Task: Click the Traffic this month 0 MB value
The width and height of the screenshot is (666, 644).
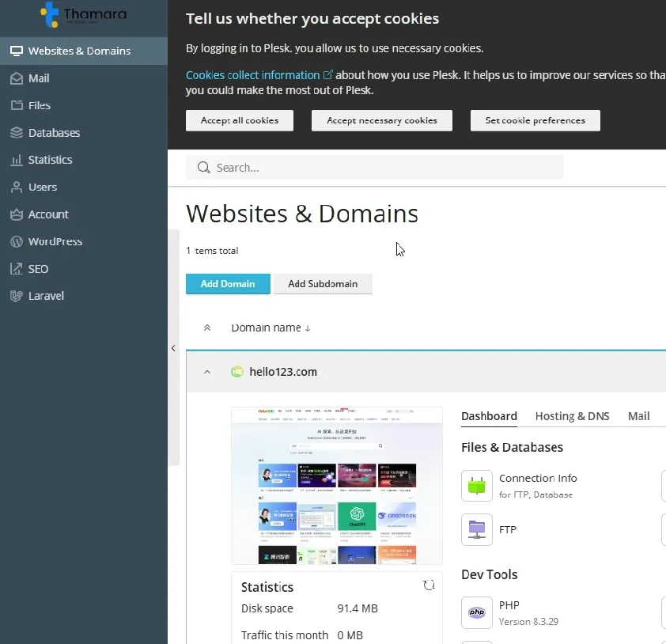Action: (350, 635)
